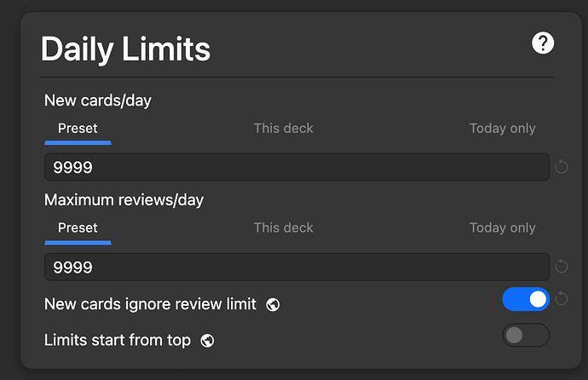The image size is (588, 380).
Task: Enable the Limits start from top switch
Action: click(x=526, y=336)
